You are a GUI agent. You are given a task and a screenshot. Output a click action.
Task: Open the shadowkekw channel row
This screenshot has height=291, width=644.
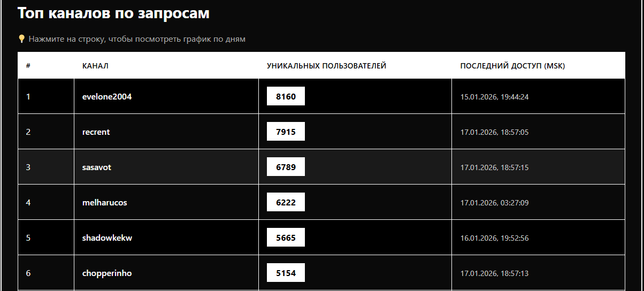321,238
